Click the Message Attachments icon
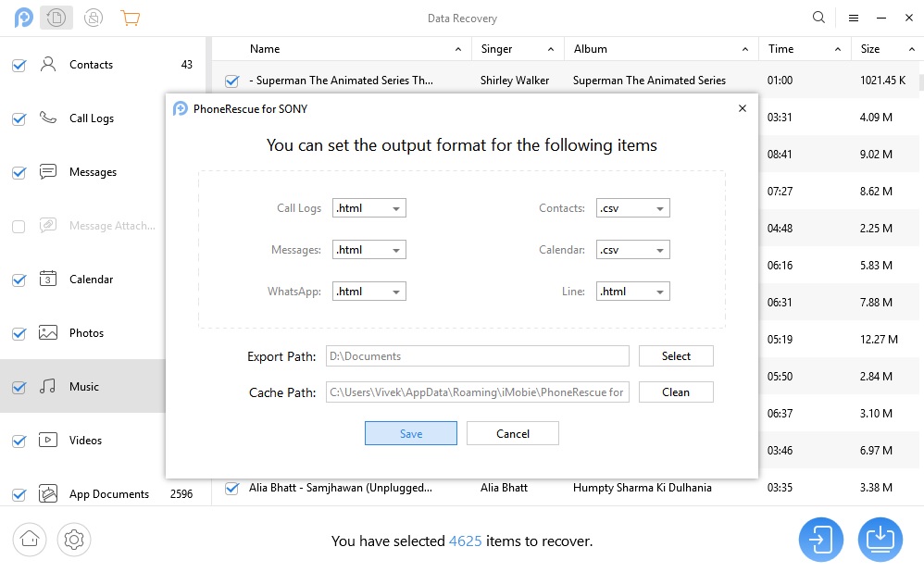The width and height of the screenshot is (924, 572). pyautogui.click(x=48, y=225)
